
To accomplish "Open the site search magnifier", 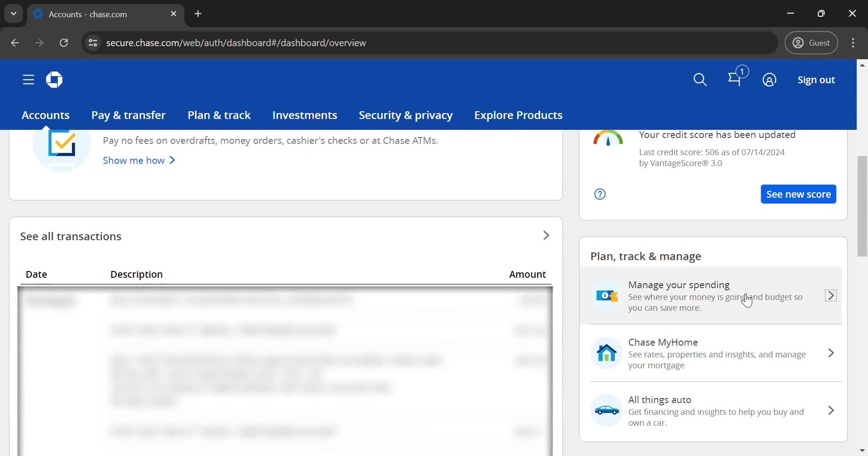I will tap(700, 80).
